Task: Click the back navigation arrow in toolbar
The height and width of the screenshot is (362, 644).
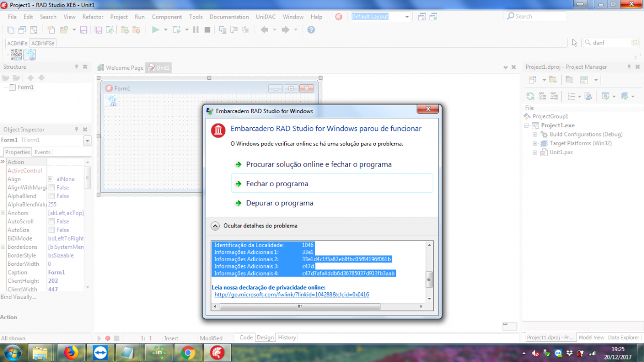Action: click(265, 30)
